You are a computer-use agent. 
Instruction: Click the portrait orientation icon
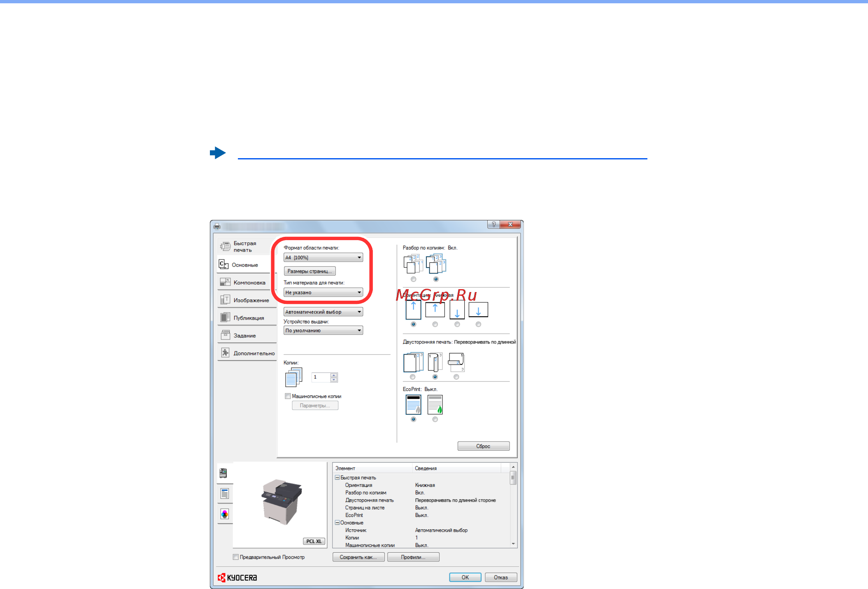(413, 310)
